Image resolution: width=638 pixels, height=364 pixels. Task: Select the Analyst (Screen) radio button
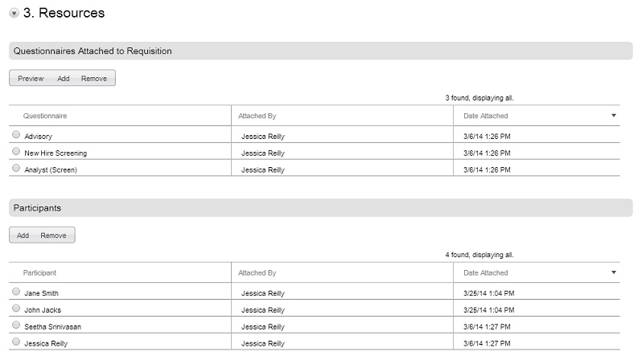(x=16, y=168)
